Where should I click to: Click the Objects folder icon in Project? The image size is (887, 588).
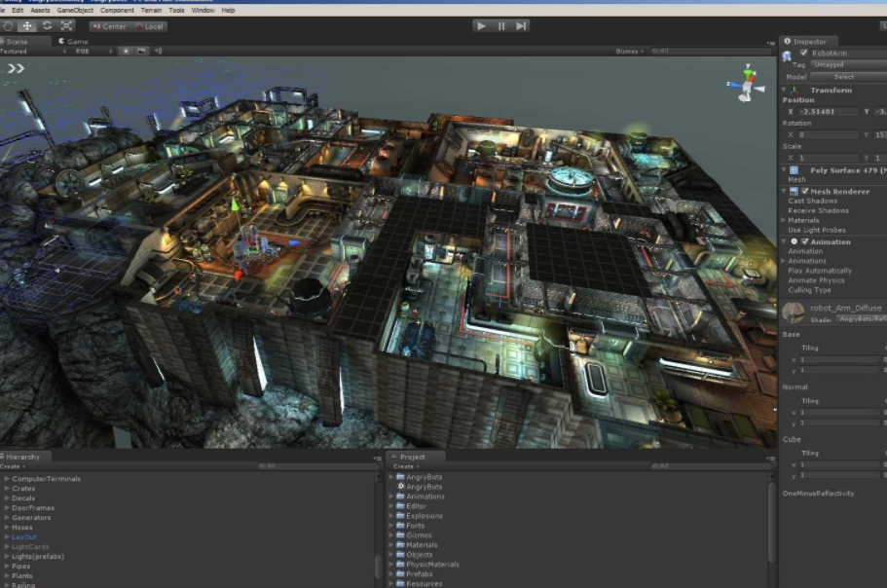400,555
